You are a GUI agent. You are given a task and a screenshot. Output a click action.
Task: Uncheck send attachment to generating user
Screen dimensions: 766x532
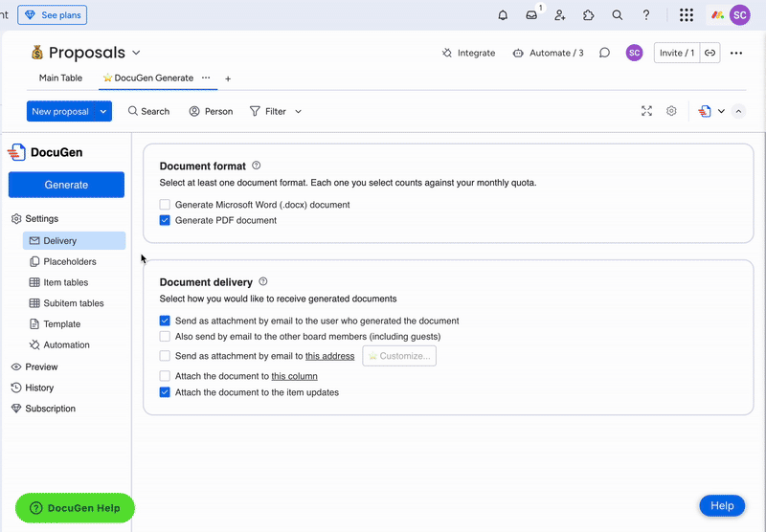165,321
